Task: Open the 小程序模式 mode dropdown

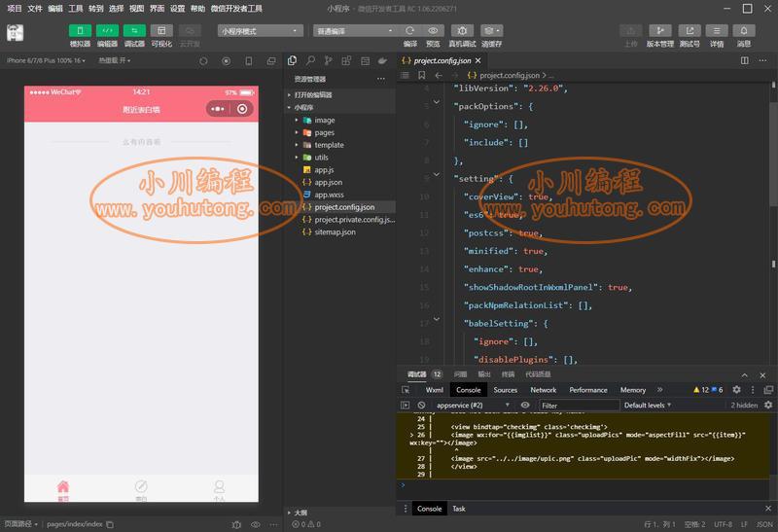Action: point(260,31)
